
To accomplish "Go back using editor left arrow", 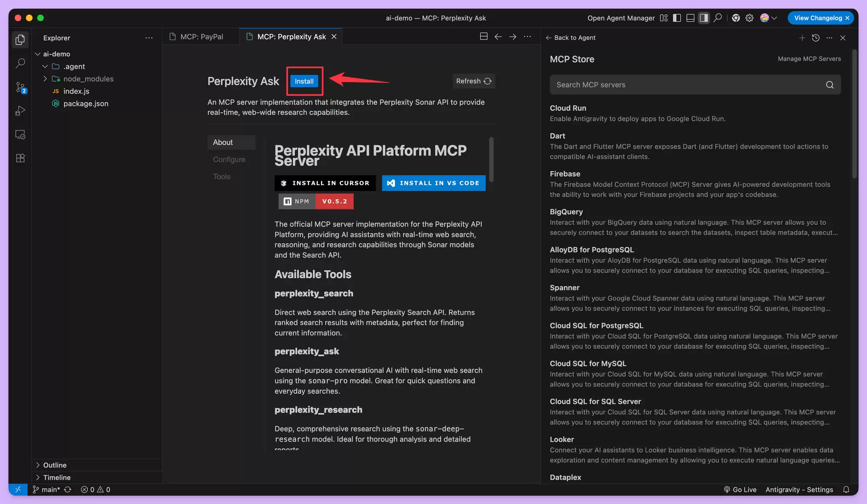I will (498, 37).
